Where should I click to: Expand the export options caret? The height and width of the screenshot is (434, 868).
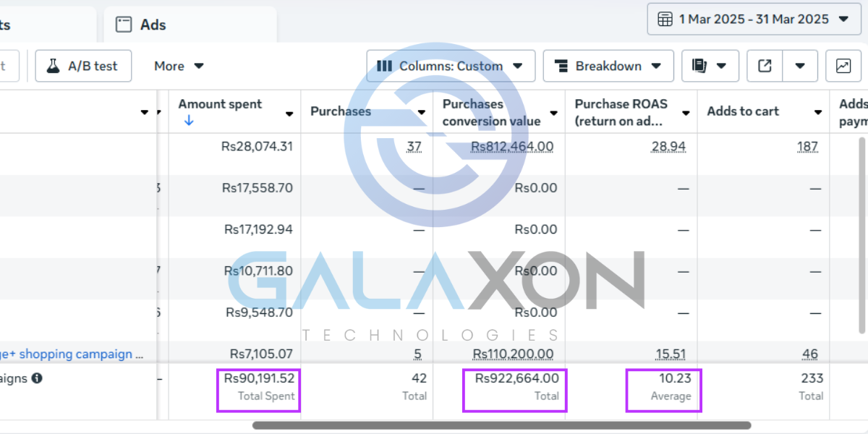pos(800,66)
